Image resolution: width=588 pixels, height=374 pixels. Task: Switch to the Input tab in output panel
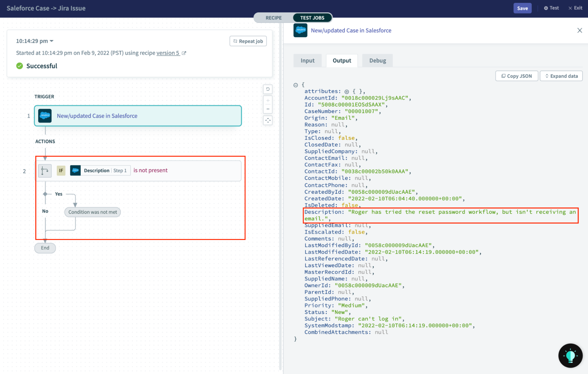(x=308, y=60)
